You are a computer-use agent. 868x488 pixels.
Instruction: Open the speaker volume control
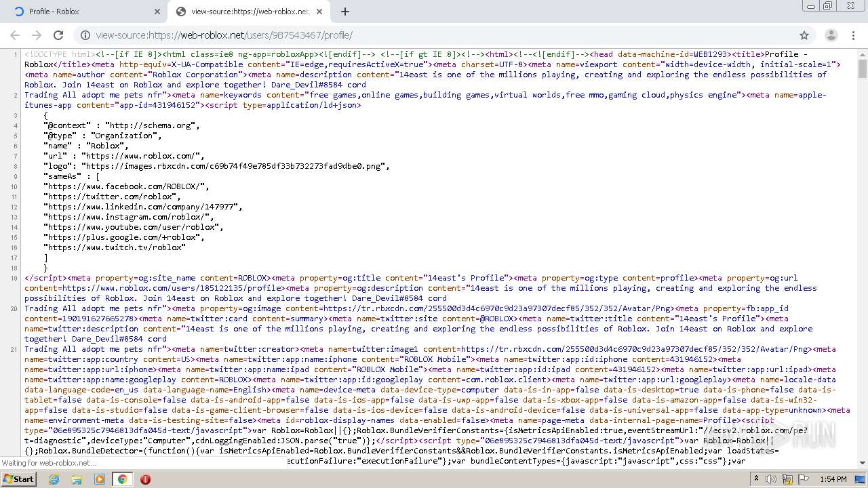[x=771, y=479]
